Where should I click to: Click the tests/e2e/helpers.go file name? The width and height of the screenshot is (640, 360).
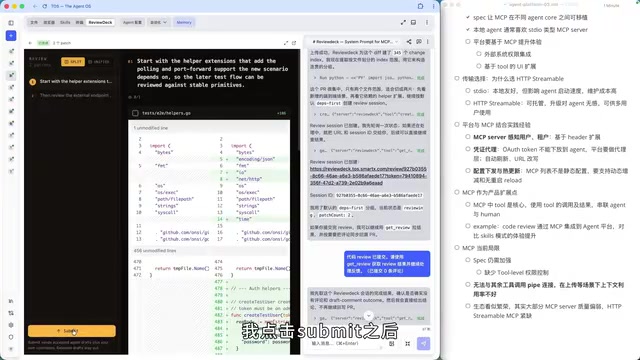point(167,113)
